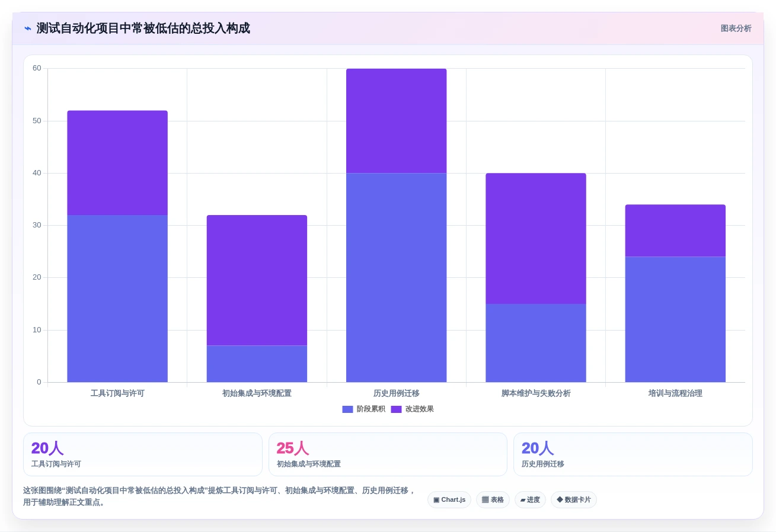The height and width of the screenshot is (532, 776).
Task: Click the 初始集成与环境配置 blue bar segment
Action: point(257,364)
